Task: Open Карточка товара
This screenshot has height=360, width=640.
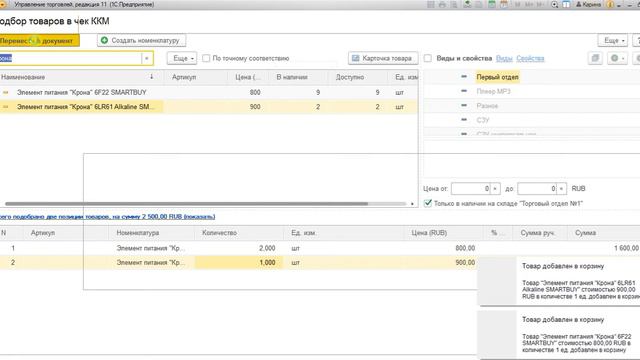Action: (383, 58)
